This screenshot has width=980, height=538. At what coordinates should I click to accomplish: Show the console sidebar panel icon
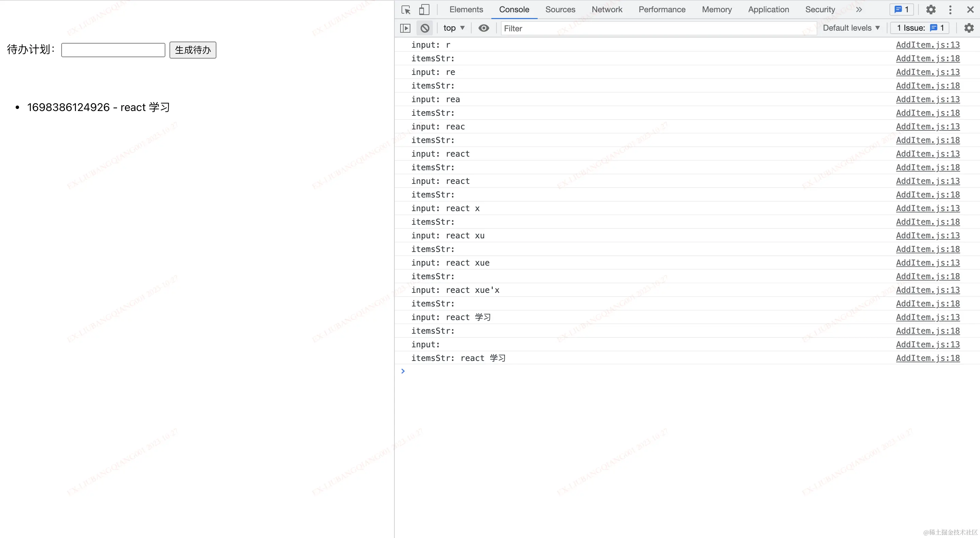tap(405, 28)
